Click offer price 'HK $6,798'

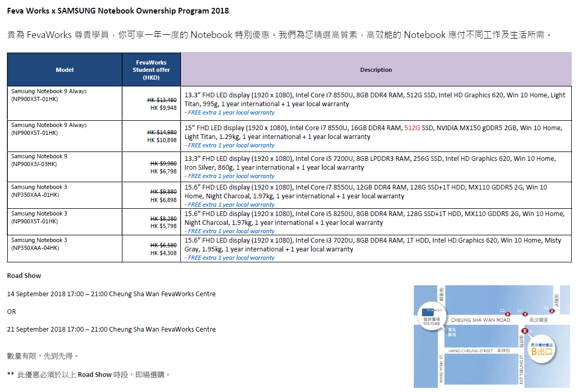coord(164,171)
